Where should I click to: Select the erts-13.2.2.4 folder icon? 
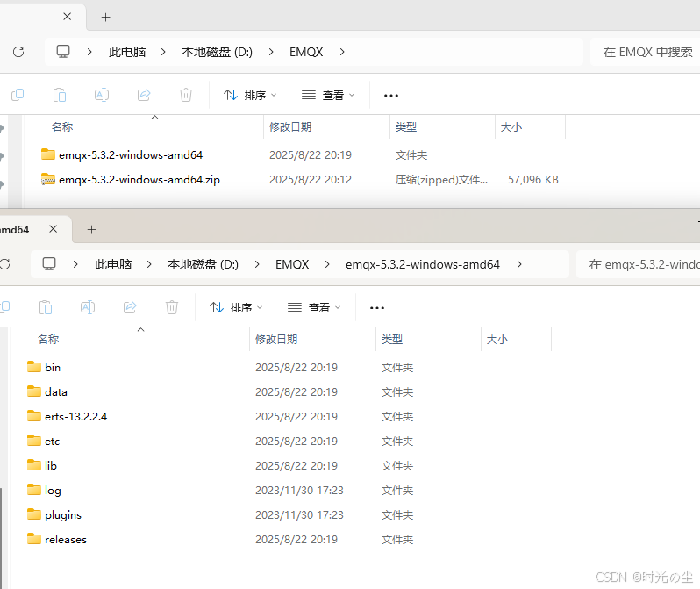coord(34,416)
